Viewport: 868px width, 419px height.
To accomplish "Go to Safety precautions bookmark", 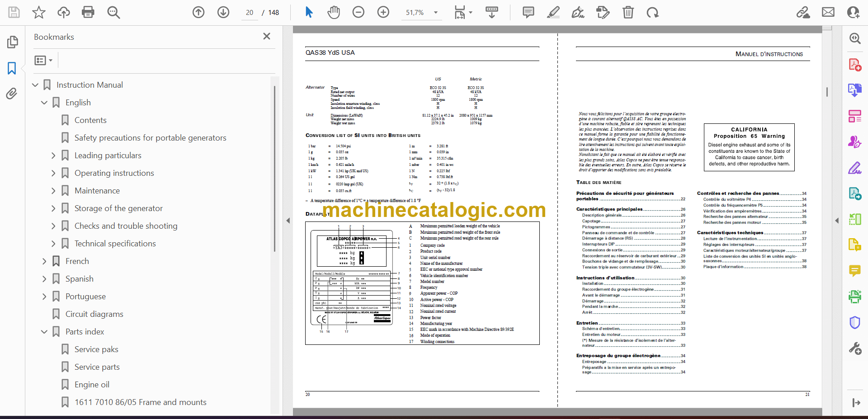I will pos(150,138).
